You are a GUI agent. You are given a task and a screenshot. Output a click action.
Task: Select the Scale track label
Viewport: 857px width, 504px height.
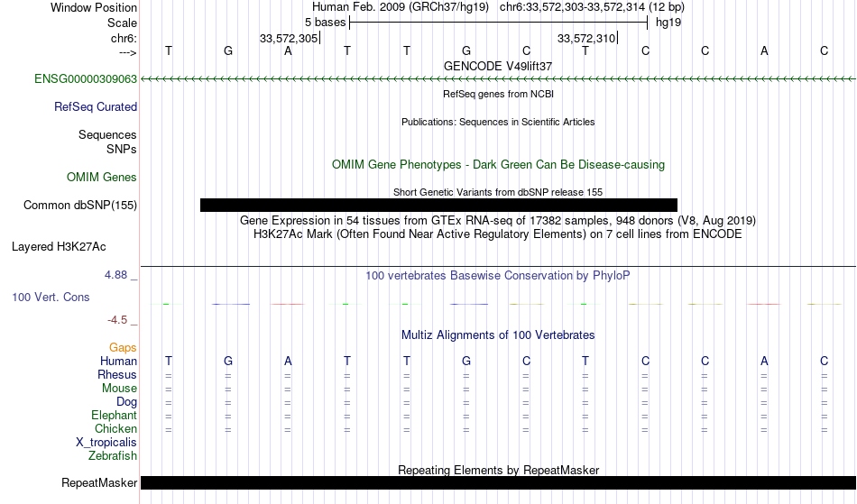point(122,23)
